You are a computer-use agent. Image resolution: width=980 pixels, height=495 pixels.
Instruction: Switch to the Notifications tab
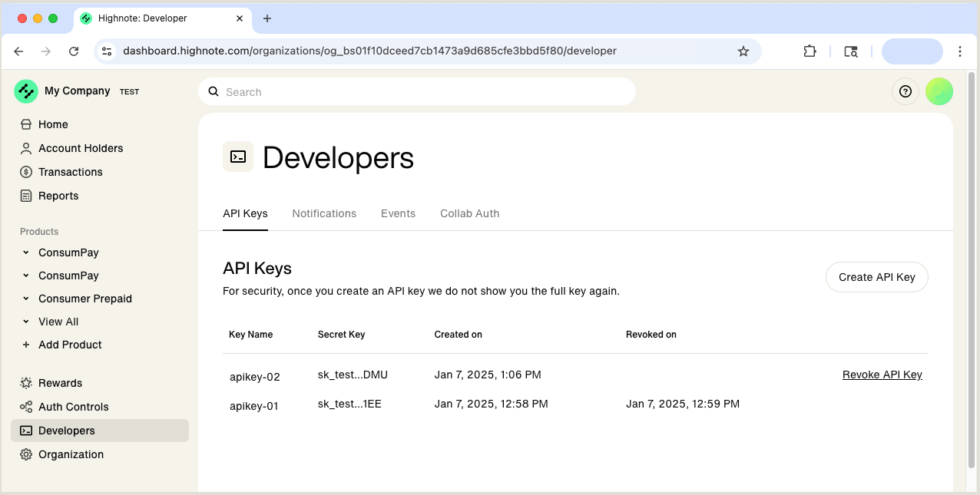click(x=324, y=213)
